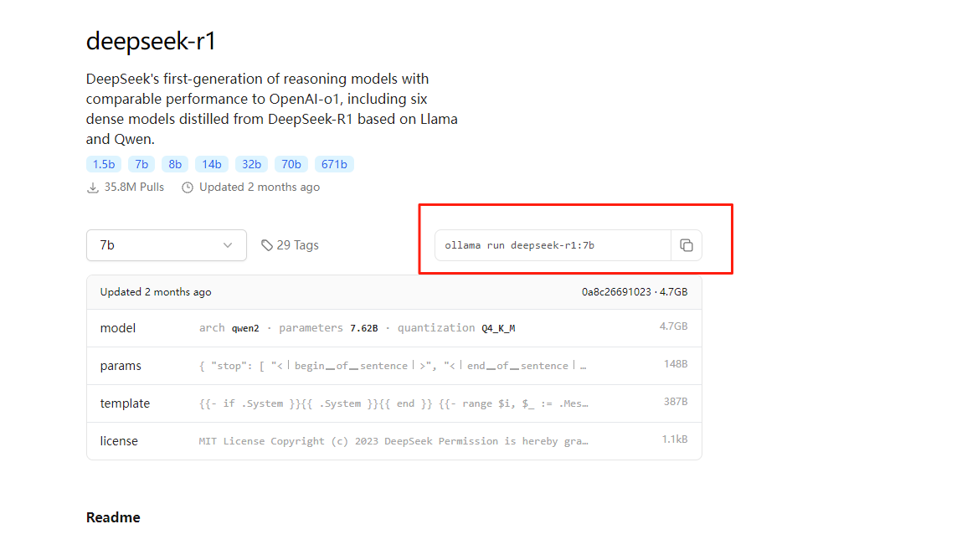Click the Readme heading

[113, 517]
